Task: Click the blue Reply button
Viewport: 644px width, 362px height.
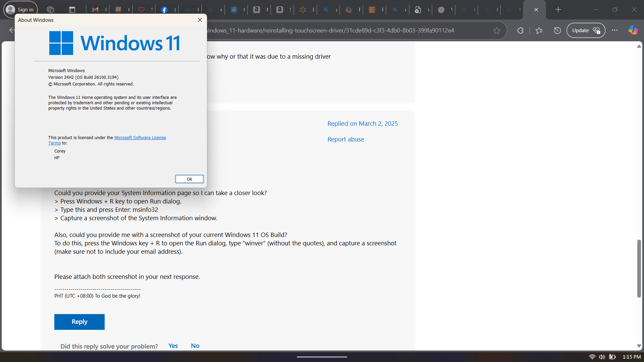Action: click(79, 322)
